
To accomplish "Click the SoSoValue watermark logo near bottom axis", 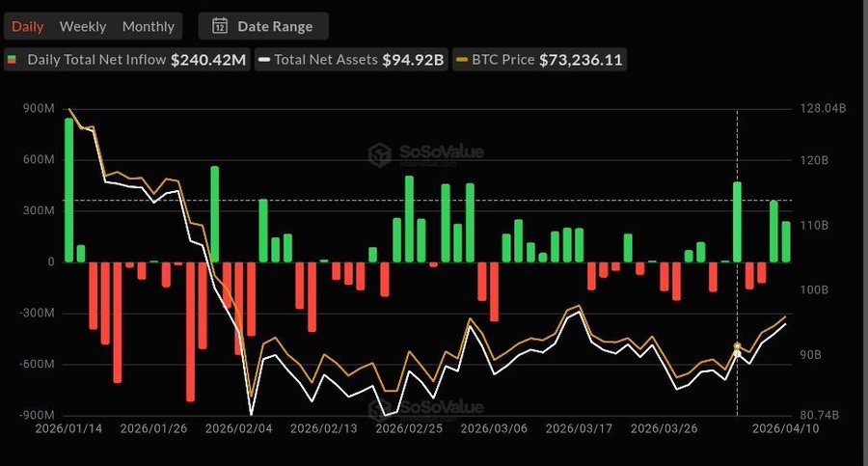I will 425,409.
